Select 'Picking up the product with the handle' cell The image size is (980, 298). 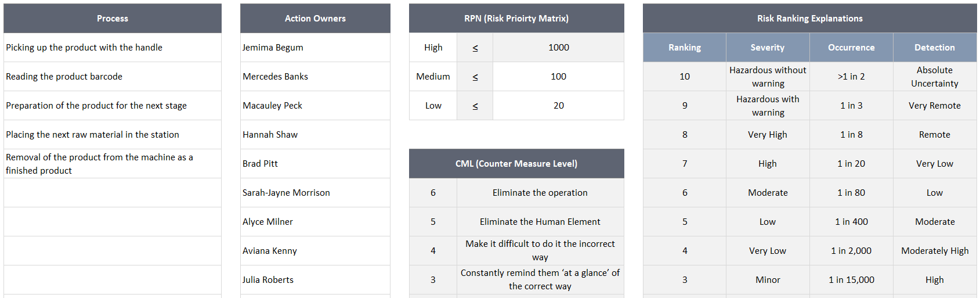tap(113, 48)
